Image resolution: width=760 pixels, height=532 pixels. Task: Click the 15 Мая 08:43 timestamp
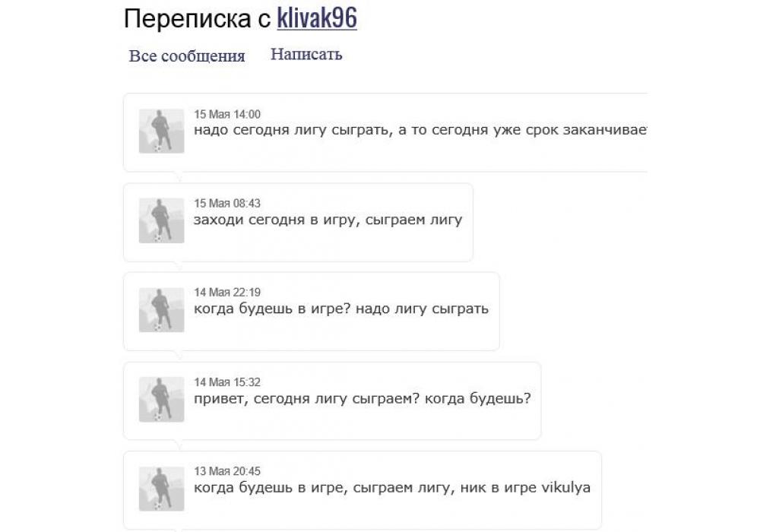[x=227, y=204]
